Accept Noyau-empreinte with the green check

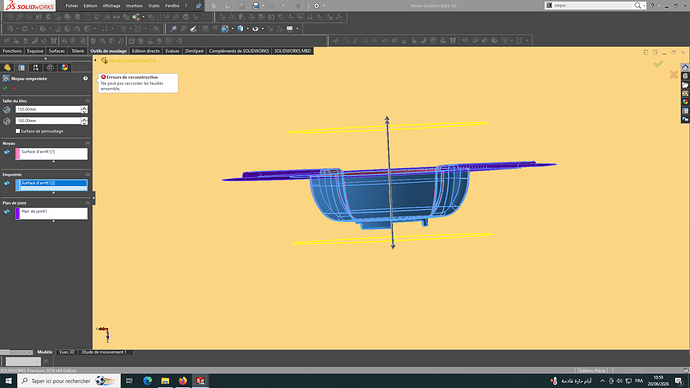coord(5,88)
